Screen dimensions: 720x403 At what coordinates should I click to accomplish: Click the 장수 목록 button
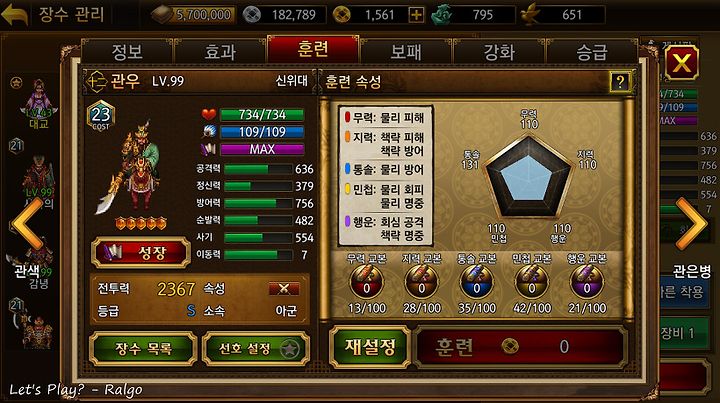point(143,349)
